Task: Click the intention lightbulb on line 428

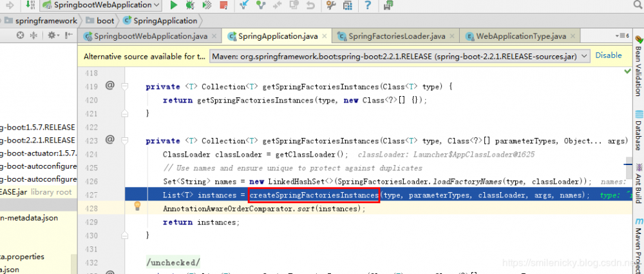Action: 138,206
